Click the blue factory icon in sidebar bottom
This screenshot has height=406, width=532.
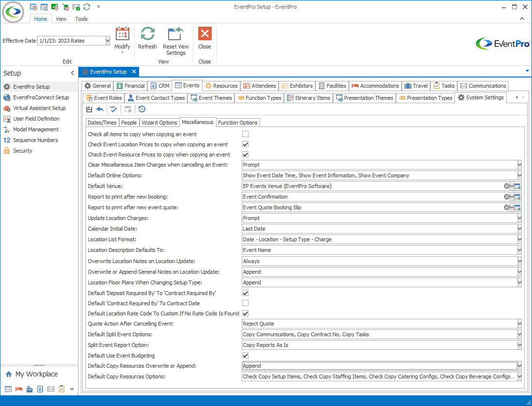point(30,389)
